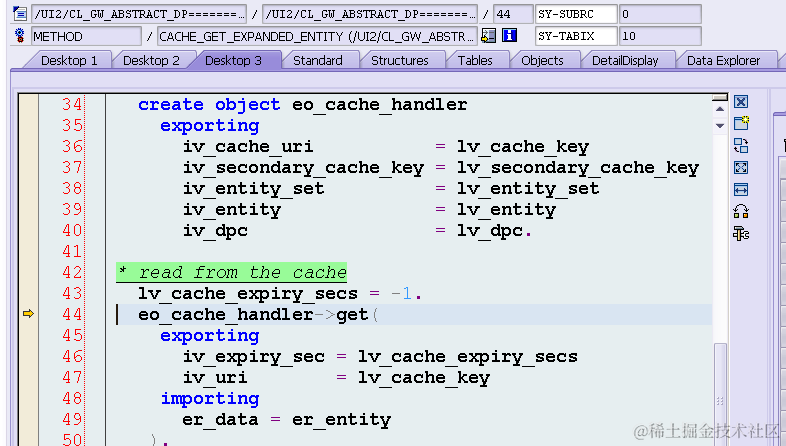Click the breakpoint column beside line 40
This screenshot has height=446, width=786.
[28, 231]
